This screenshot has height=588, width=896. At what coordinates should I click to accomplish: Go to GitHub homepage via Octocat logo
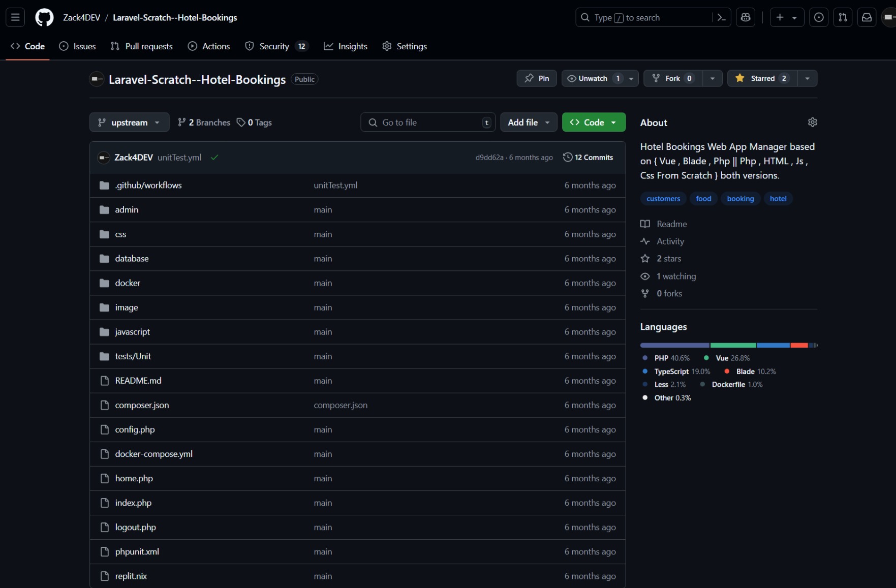pyautogui.click(x=44, y=17)
